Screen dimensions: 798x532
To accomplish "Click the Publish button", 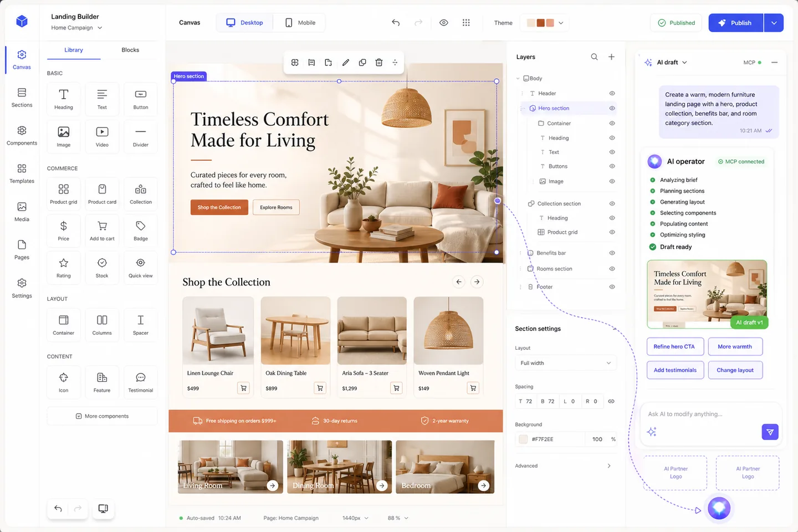I will 736,23.
